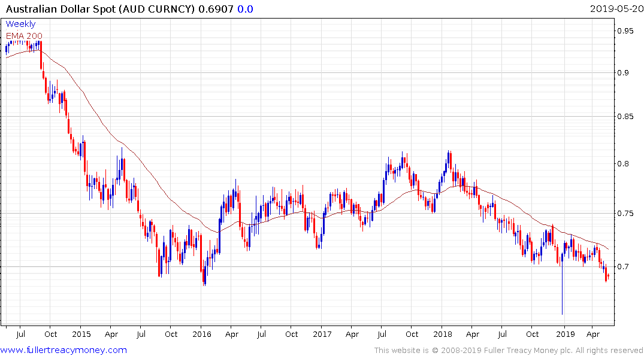
Task: Select the copyright notice text
Action: 509,351
